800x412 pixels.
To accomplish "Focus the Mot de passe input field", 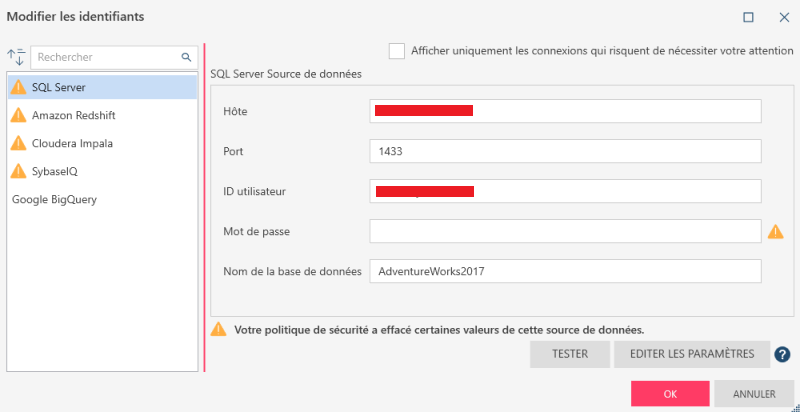I will (x=565, y=232).
